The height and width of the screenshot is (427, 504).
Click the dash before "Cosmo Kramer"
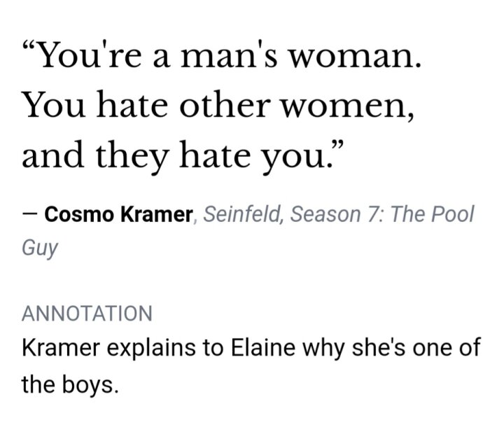[x=29, y=214]
